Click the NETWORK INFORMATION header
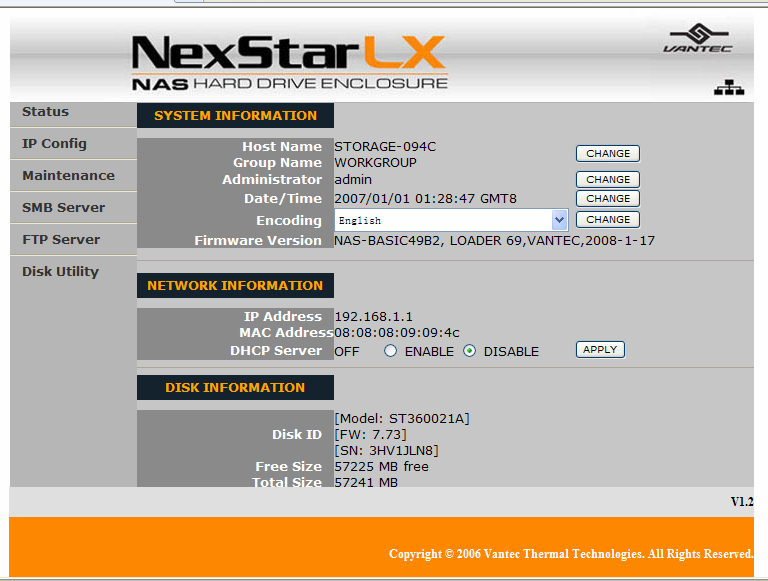This screenshot has height=581, width=768. point(236,286)
